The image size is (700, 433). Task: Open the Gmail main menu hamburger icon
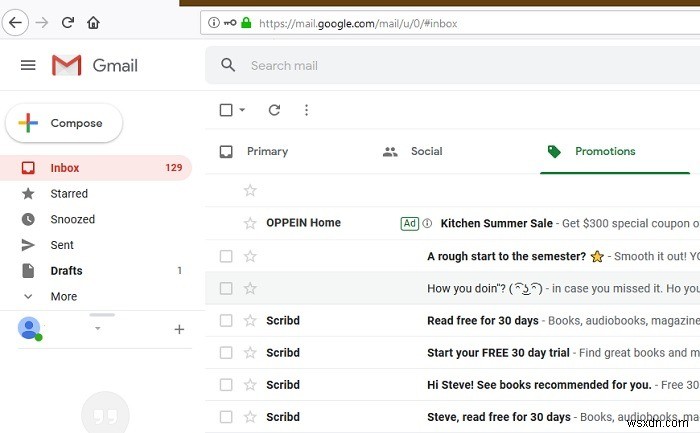[x=28, y=65]
